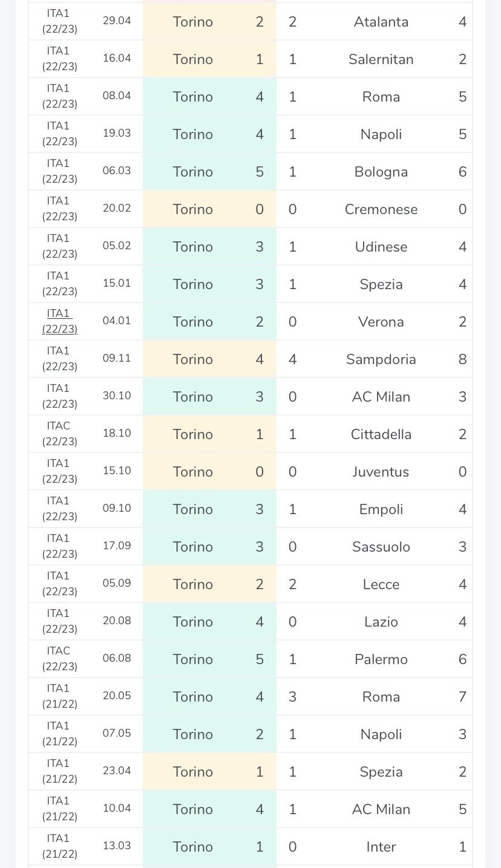Image resolution: width=501 pixels, height=868 pixels.
Task: Open the Lazio match entry
Action: [381, 622]
